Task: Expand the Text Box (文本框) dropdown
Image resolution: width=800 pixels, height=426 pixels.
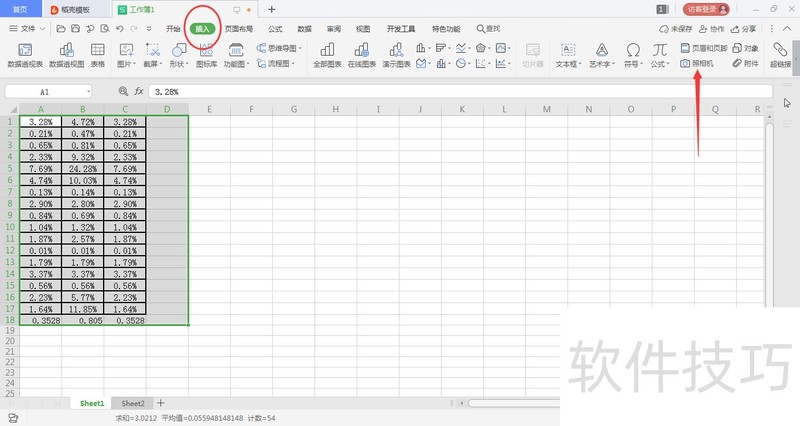Action: pos(580,64)
